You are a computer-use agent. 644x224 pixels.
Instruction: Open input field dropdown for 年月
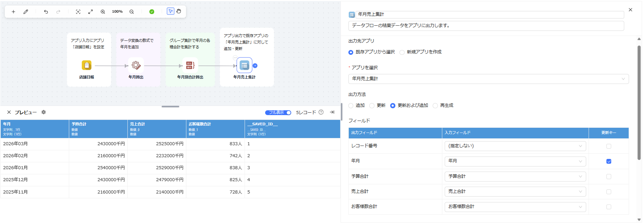pos(515,161)
